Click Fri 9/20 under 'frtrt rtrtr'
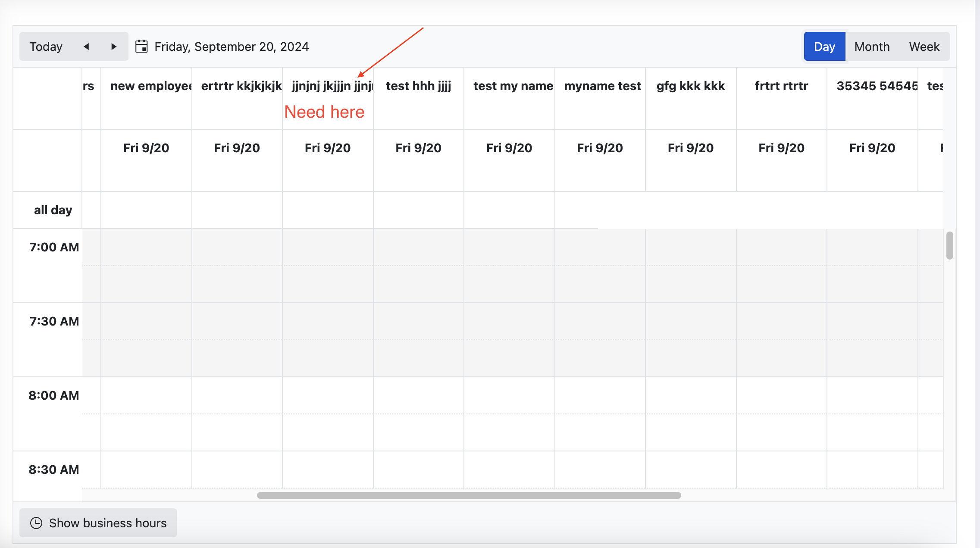980x548 pixels. (x=781, y=148)
